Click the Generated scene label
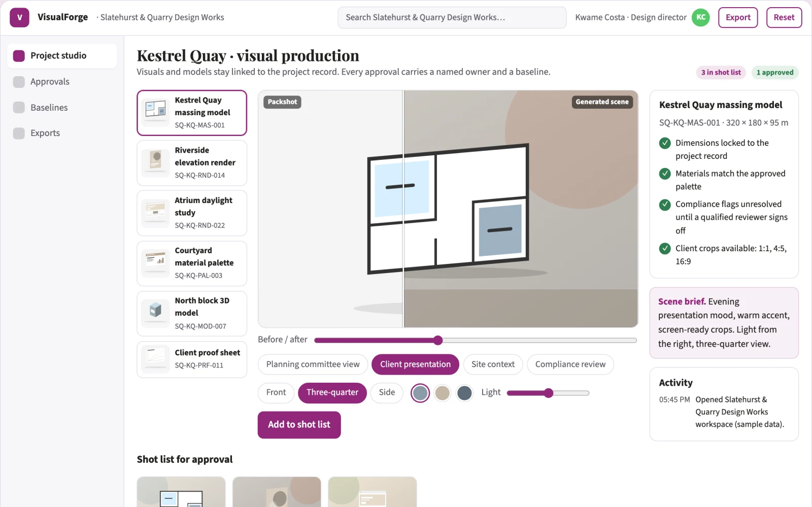Image resolution: width=812 pixels, height=507 pixels. (x=602, y=102)
